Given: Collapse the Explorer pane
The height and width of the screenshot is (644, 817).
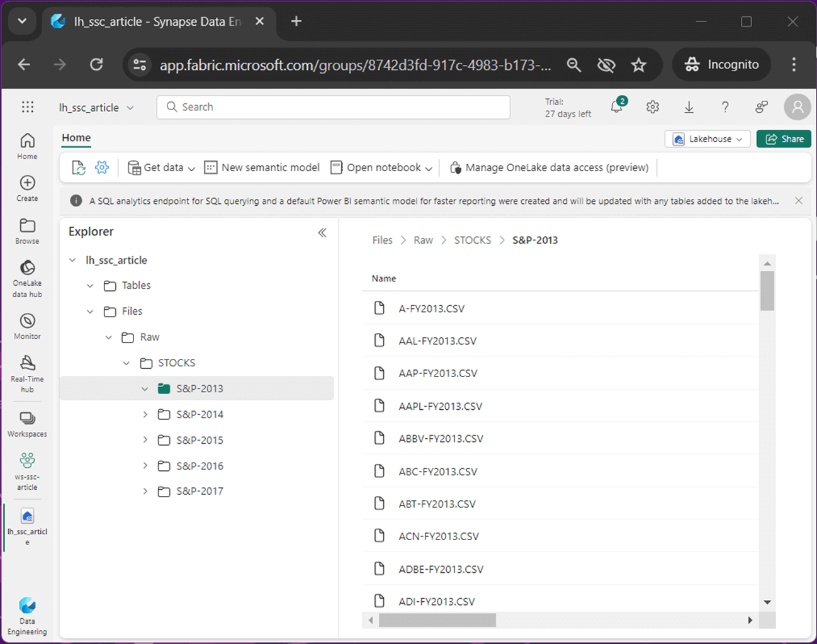Looking at the screenshot, I should 322,233.
